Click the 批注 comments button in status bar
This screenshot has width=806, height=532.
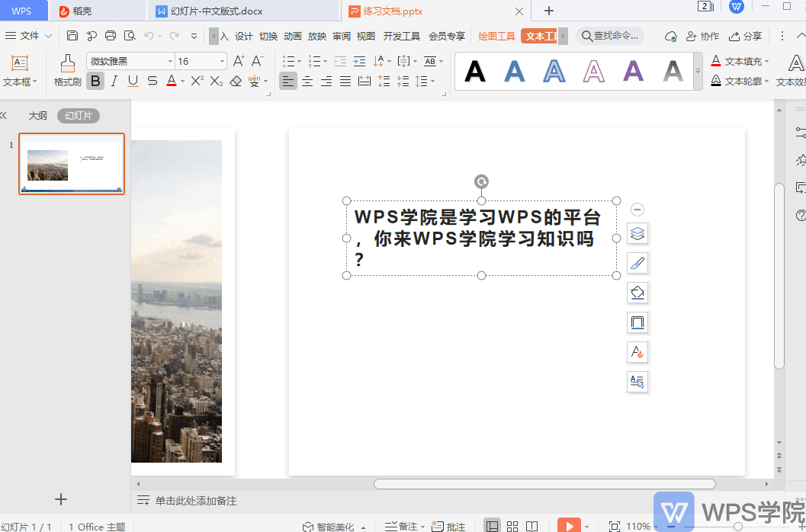pos(448,527)
